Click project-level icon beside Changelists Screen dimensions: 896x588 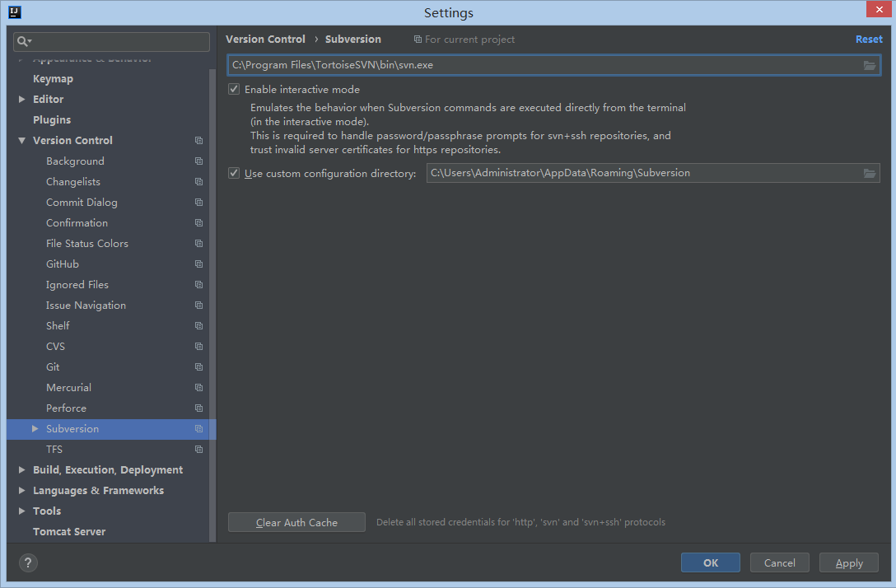[x=198, y=182]
